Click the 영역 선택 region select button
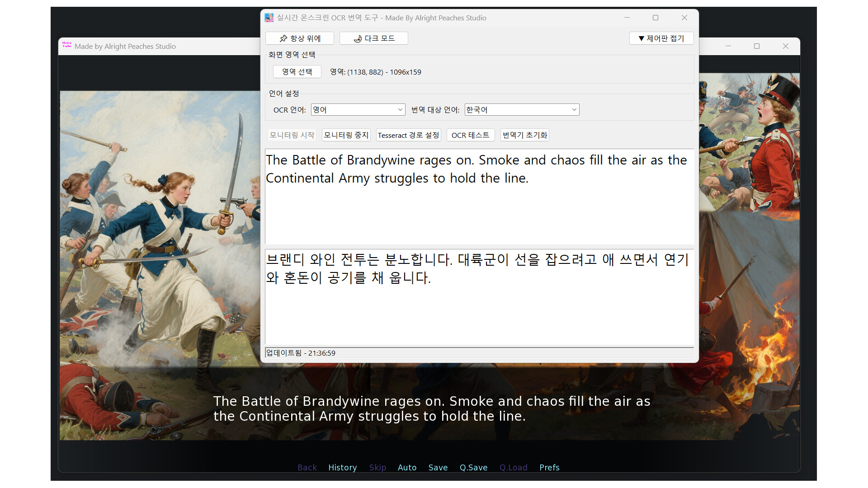The width and height of the screenshot is (868, 488). pyautogui.click(x=297, y=71)
